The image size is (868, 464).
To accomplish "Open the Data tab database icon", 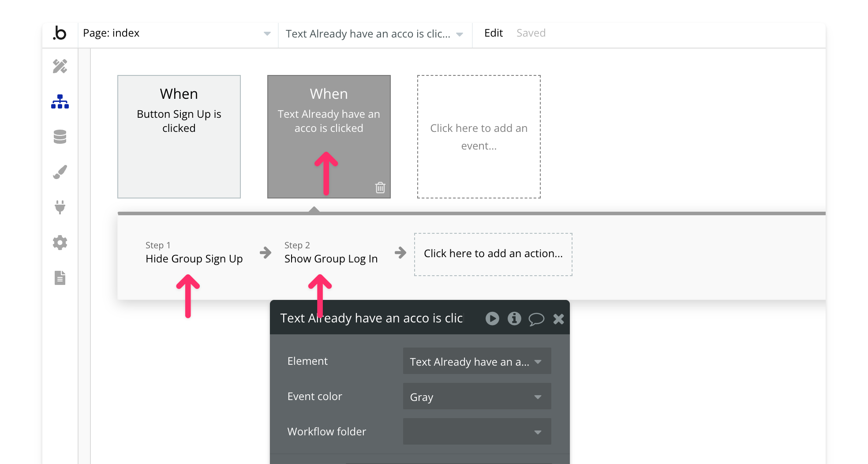I will tap(60, 137).
